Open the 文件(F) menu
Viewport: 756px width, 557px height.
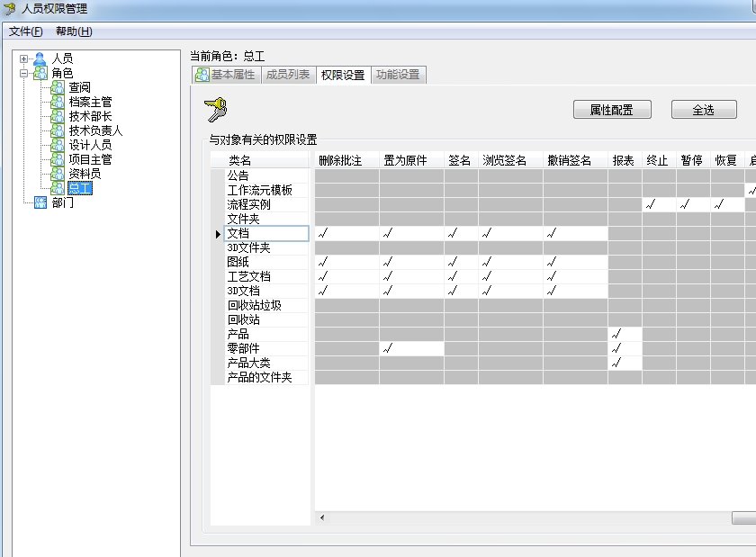pos(26,31)
